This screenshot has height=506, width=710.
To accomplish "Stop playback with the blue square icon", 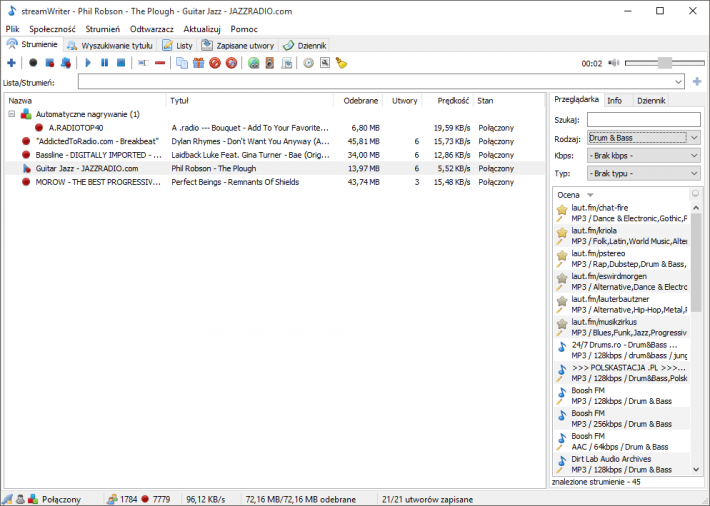I will pyautogui.click(x=121, y=63).
